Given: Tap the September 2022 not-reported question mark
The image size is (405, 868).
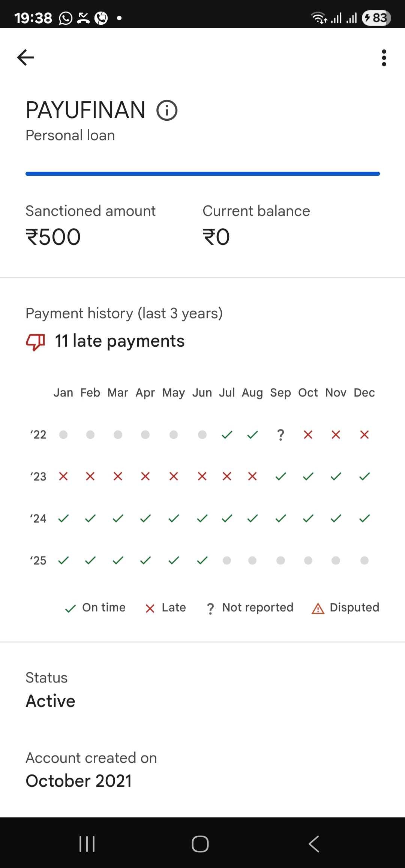Looking at the screenshot, I should pos(280,435).
